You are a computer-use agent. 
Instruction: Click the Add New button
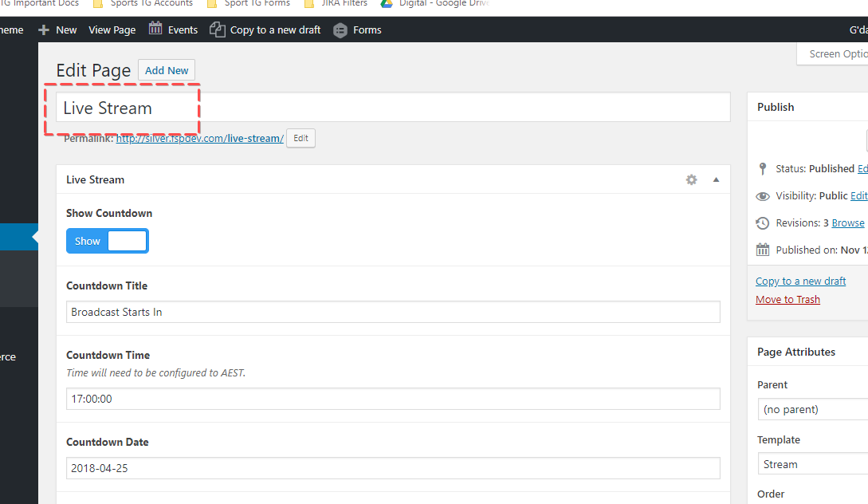click(x=167, y=70)
